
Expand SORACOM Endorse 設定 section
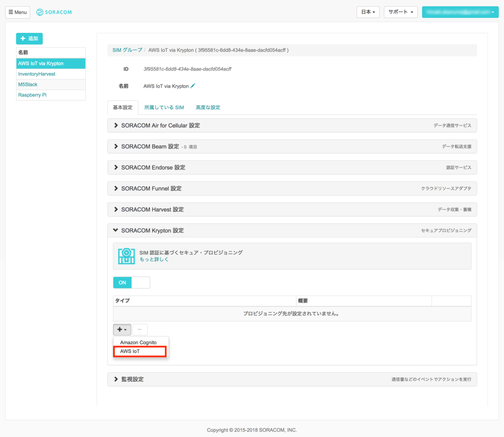click(x=292, y=168)
